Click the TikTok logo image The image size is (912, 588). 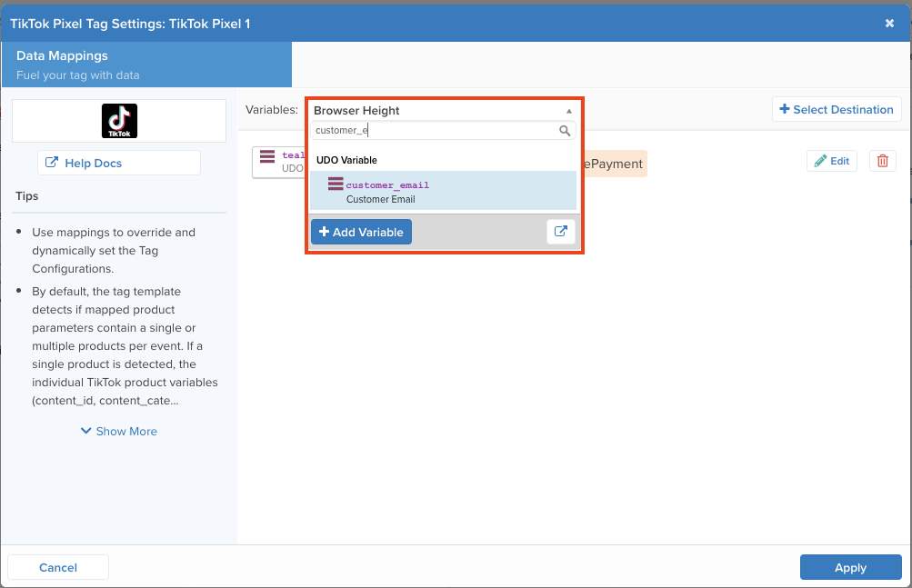119,121
